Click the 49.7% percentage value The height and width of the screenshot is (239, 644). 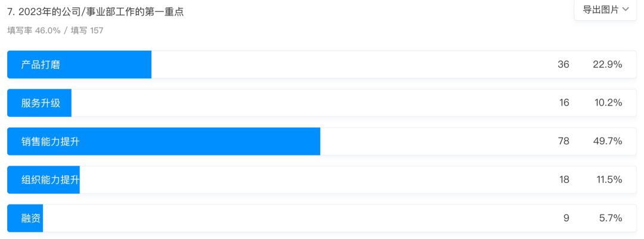(x=607, y=141)
